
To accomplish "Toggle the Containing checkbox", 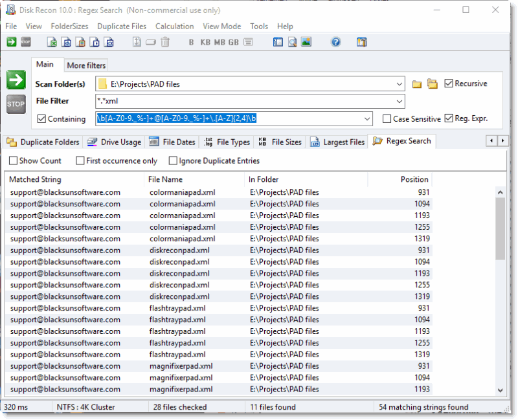I will click(x=41, y=119).
